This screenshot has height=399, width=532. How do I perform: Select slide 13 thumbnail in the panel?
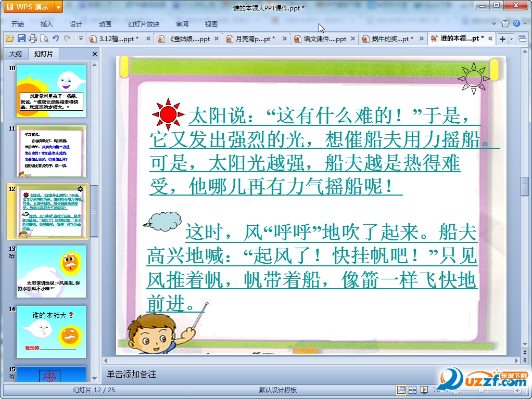[51, 271]
